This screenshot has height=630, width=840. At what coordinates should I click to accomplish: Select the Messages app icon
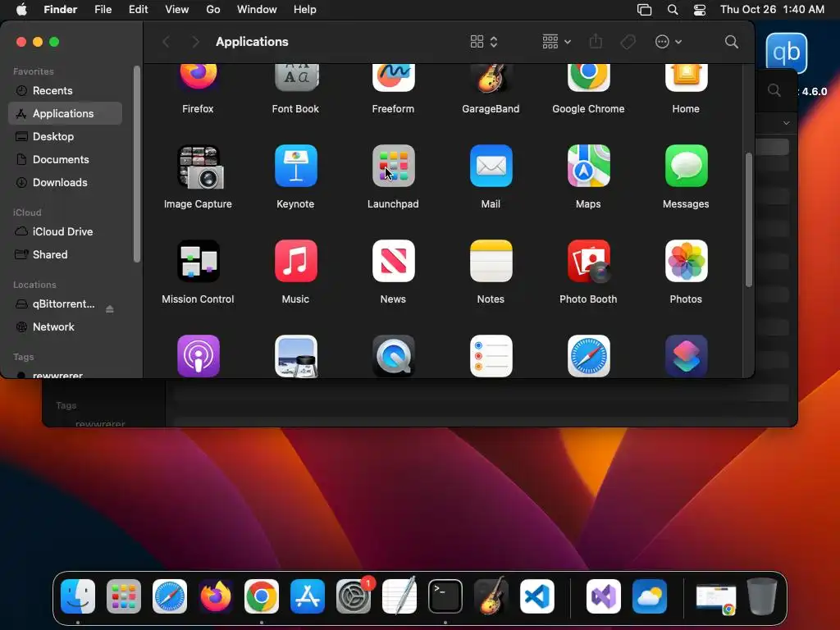(686, 166)
